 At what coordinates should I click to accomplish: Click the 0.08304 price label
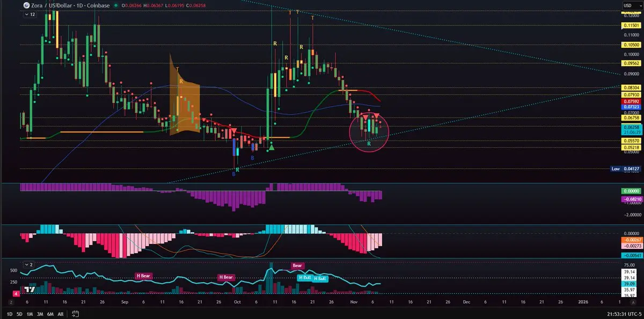pos(631,87)
